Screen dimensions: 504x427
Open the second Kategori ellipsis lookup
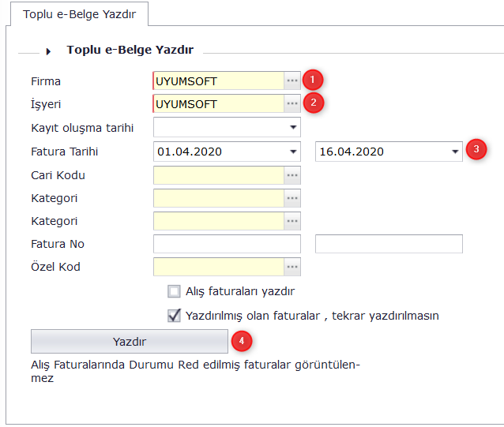point(292,221)
